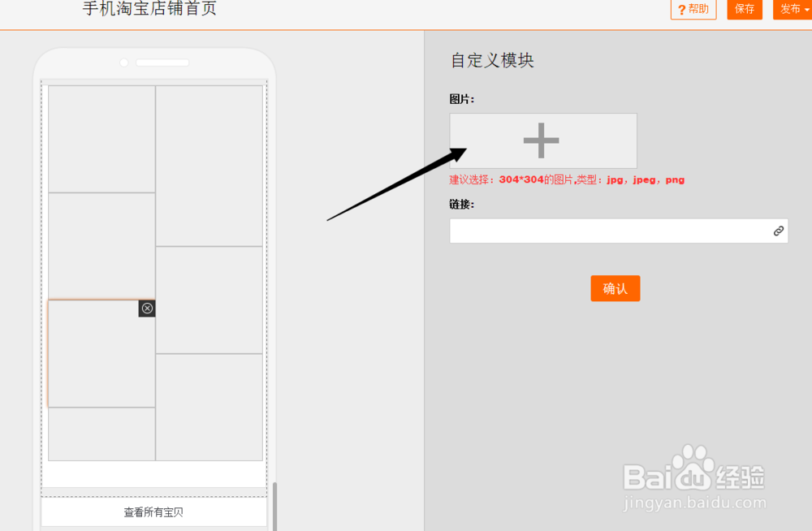Click the 图片: label
The height and width of the screenshot is (531, 812).
click(461, 99)
